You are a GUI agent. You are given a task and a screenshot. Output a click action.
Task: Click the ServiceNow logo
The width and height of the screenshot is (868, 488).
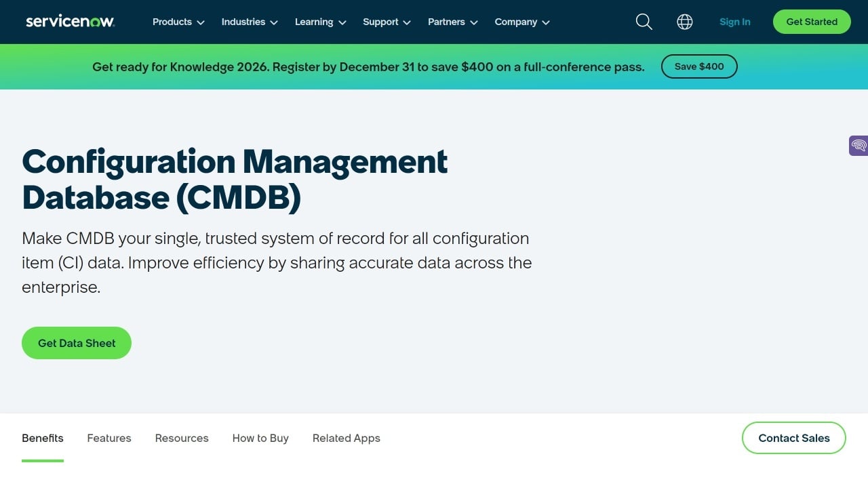70,21
